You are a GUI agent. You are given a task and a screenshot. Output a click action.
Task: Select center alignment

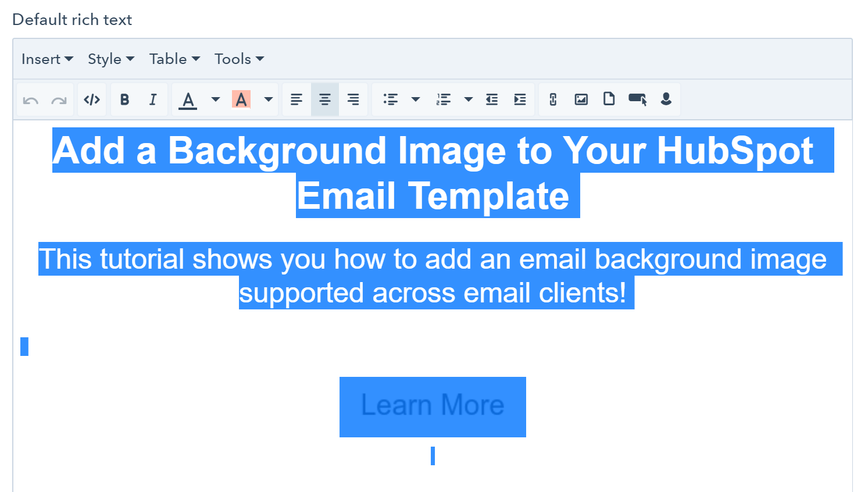(x=325, y=99)
